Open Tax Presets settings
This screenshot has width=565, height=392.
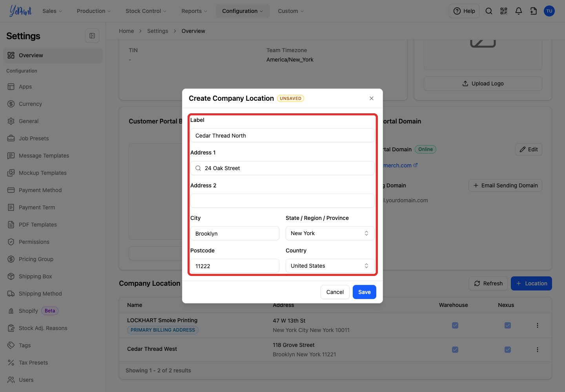pyautogui.click(x=53, y=363)
